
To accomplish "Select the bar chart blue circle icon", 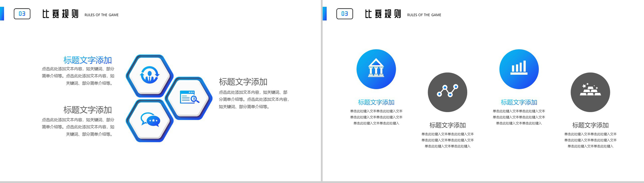I will (x=519, y=69).
